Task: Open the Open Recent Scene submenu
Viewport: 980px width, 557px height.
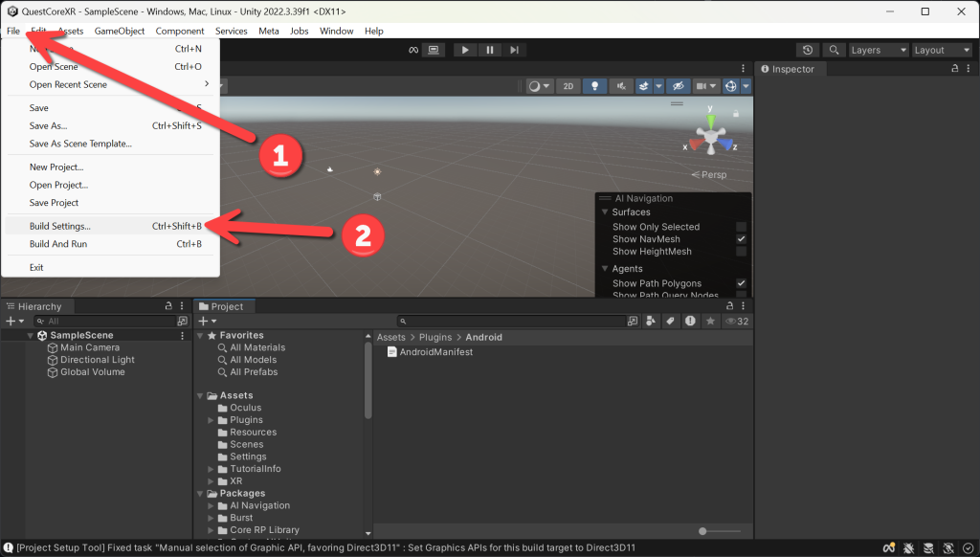Action: (112, 84)
